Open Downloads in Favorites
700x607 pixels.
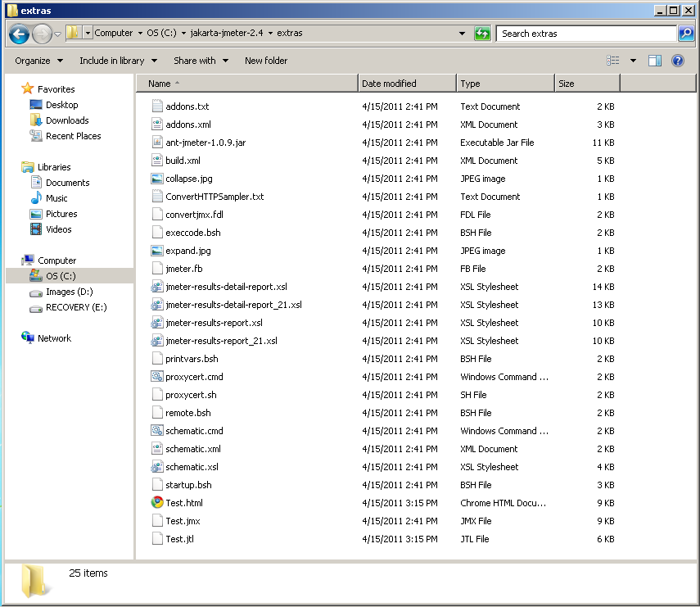(67, 120)
